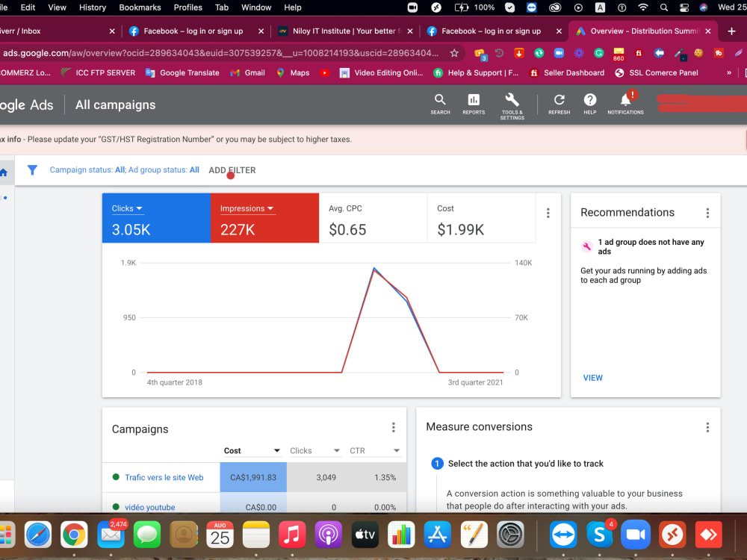Image resolution: width=747 pixels, height=560 pixels.
Task: Open the History menu
Action: (93, 7)
